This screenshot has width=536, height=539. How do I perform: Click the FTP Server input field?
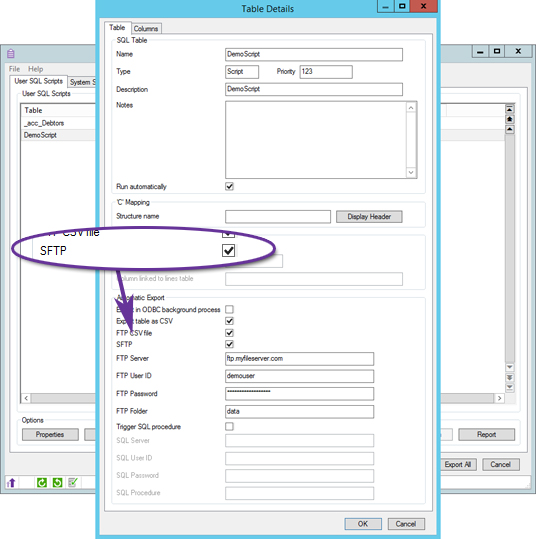[x=299, y=359]
